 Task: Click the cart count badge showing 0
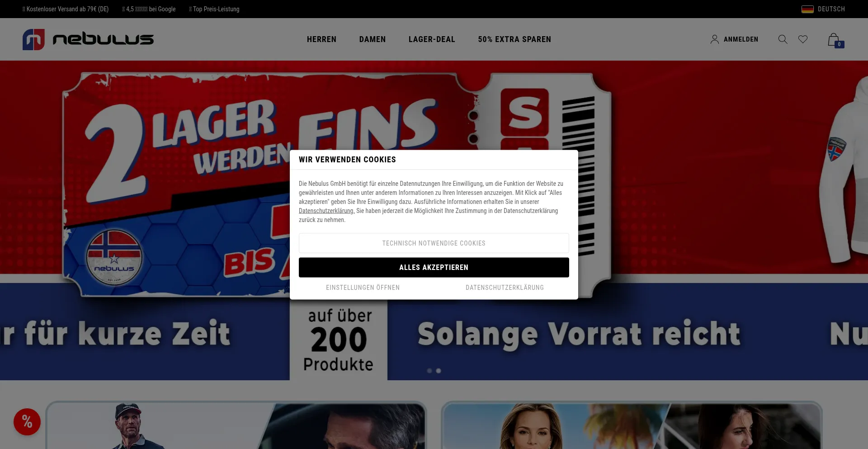840,44
